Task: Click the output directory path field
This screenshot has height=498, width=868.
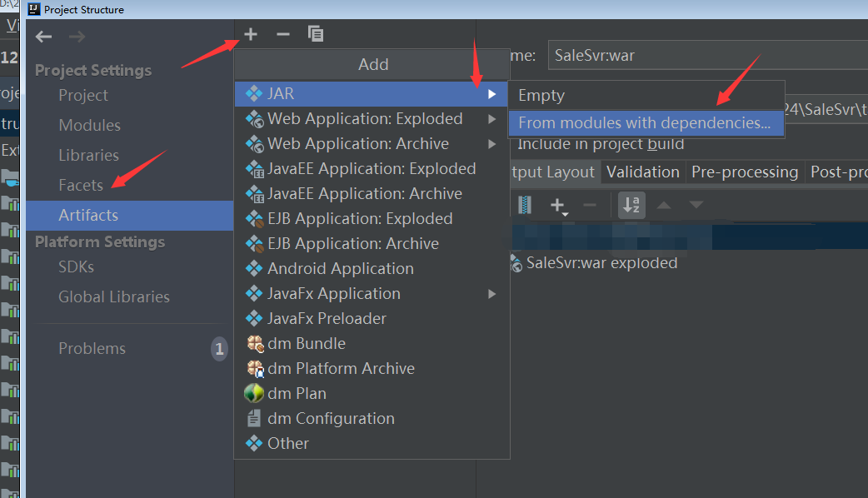Action: point(826,110)
